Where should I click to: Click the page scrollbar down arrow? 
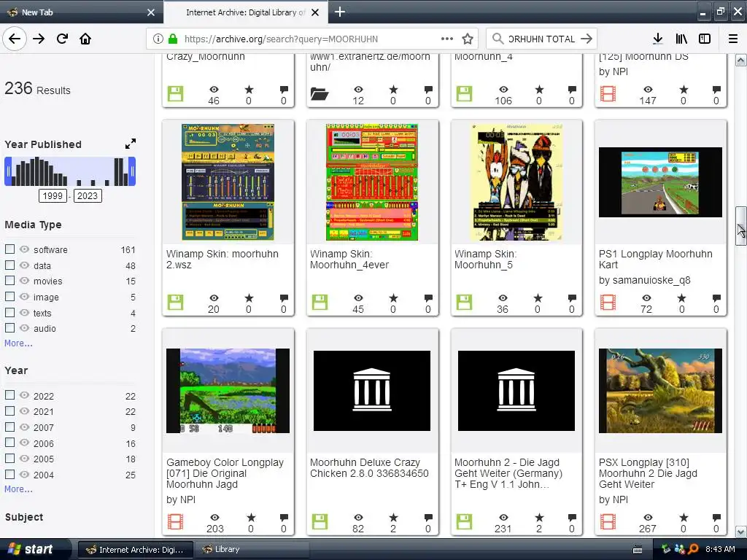(x=741, y=532)
